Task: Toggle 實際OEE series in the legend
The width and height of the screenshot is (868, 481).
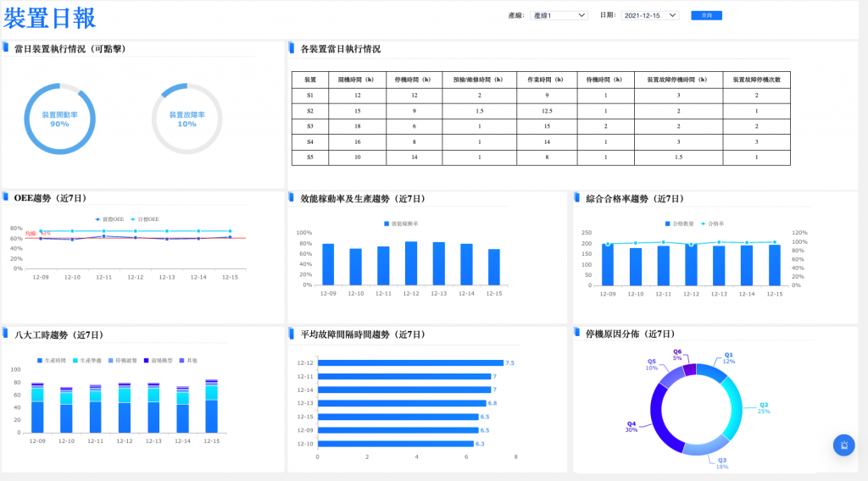Action: click(109, 218)
